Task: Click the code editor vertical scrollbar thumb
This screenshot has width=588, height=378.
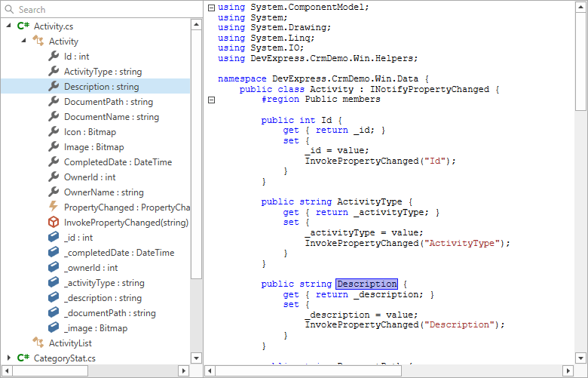Action: click(580, 62)
